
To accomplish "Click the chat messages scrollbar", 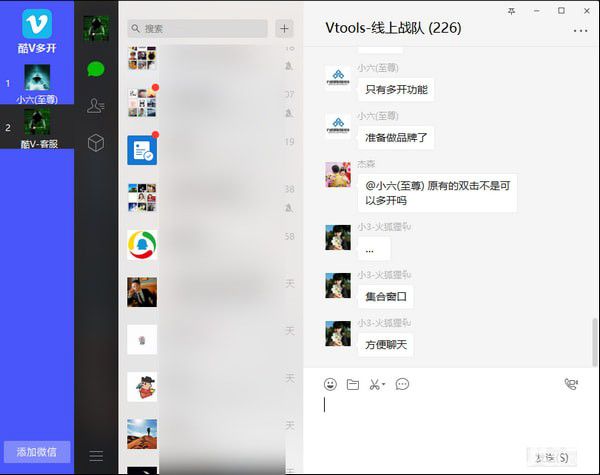I will 594,342.
